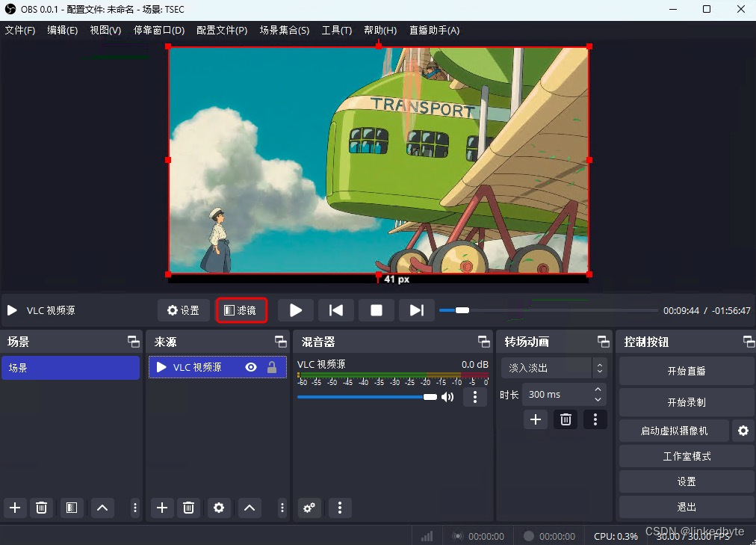This screenshot has height=545, width=756.
Task: Open the 淡入淡出 transition dropdown
Action: (554, 368)
